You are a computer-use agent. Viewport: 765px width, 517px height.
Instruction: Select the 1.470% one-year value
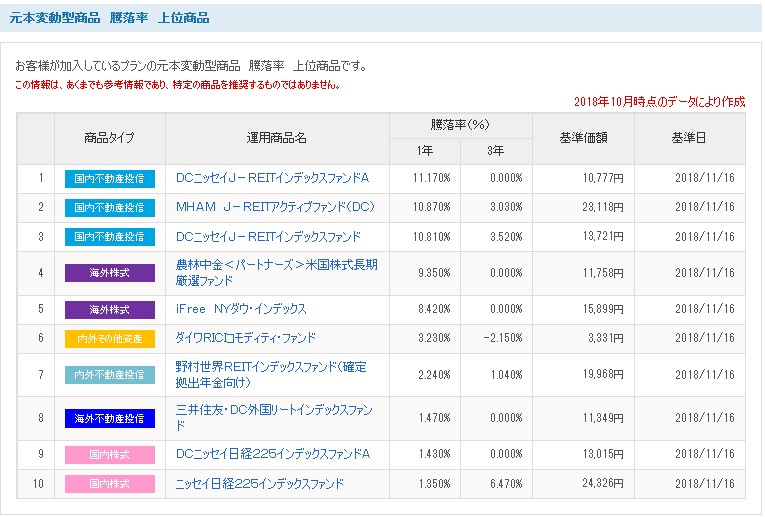(434, 418)
